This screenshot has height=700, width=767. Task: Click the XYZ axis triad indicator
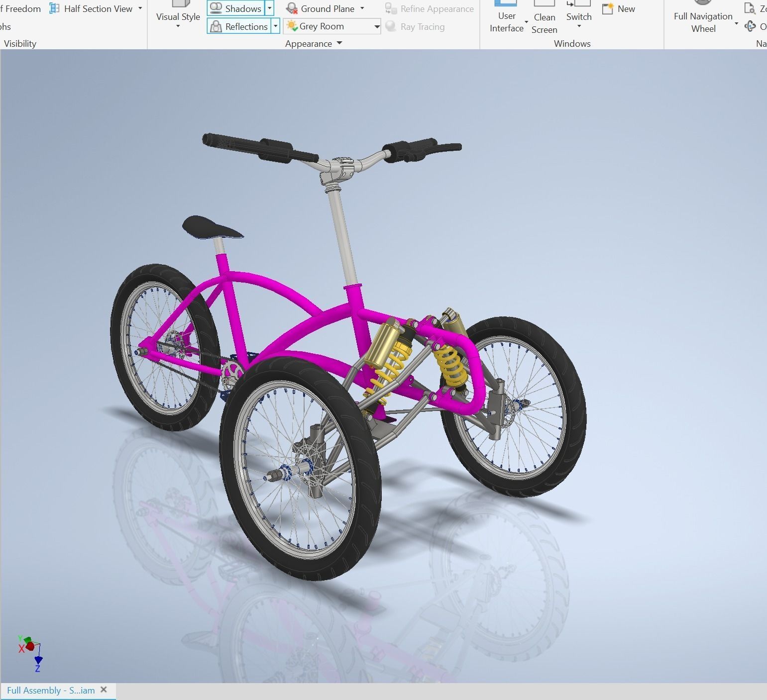click(31, 653)
